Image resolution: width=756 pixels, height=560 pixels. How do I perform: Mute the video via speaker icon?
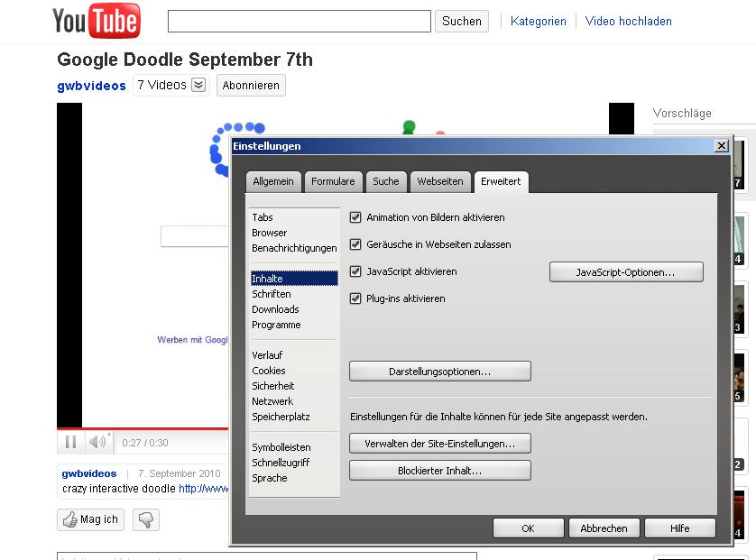pos(97,442)
